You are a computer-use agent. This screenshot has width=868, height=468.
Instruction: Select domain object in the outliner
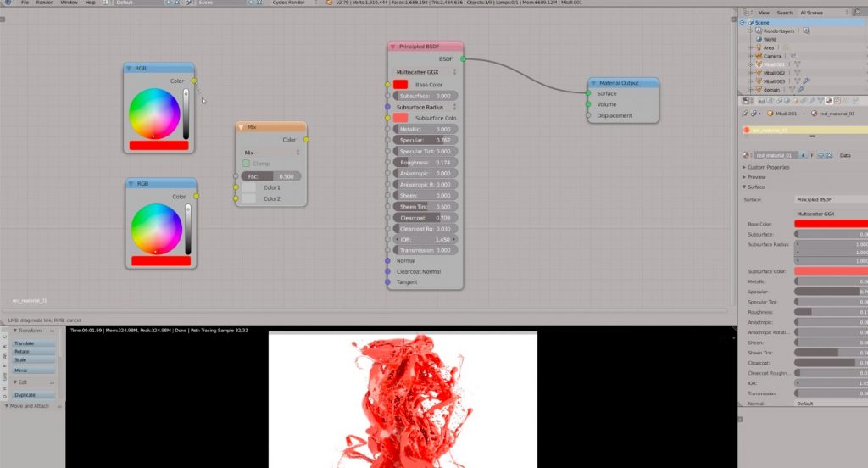pyautogui.click(x=771, y=89)
